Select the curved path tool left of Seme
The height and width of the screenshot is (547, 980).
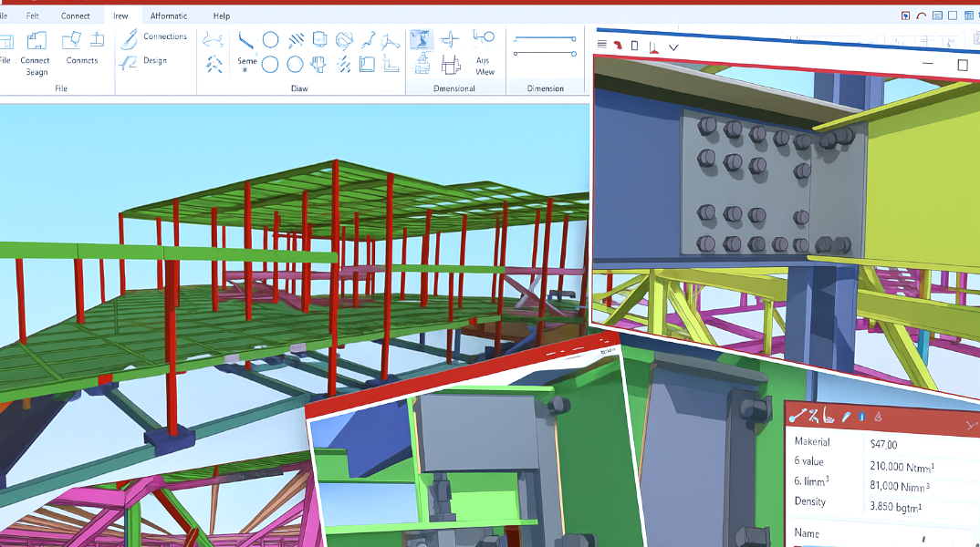coord(214,40)
